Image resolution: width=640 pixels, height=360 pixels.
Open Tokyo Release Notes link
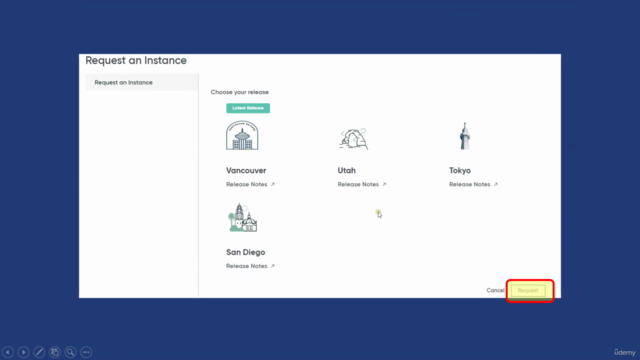point(473,184)
